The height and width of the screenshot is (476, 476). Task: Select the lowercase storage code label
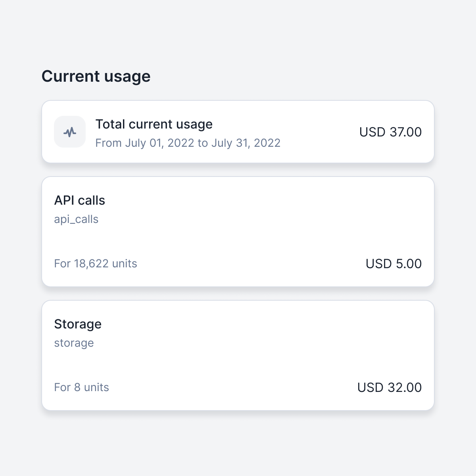pos(74,343)
